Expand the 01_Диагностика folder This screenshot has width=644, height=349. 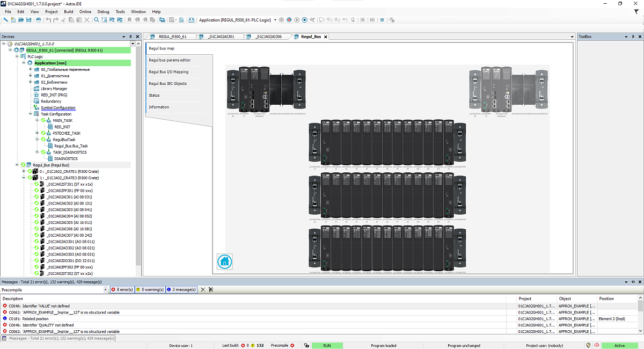coord(31,76)
